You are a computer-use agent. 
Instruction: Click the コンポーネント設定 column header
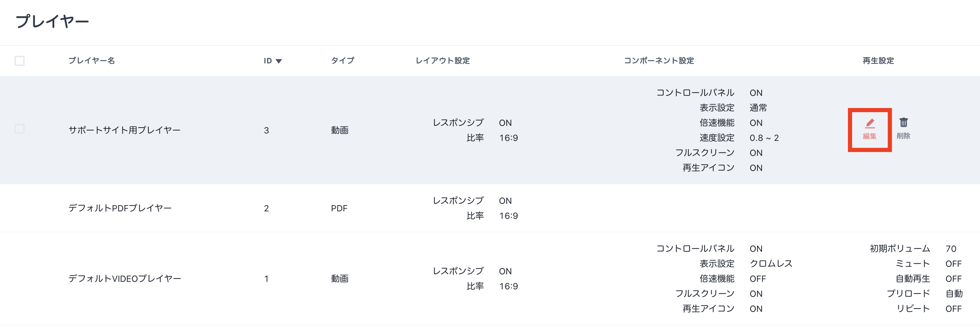tap(659, 61)
